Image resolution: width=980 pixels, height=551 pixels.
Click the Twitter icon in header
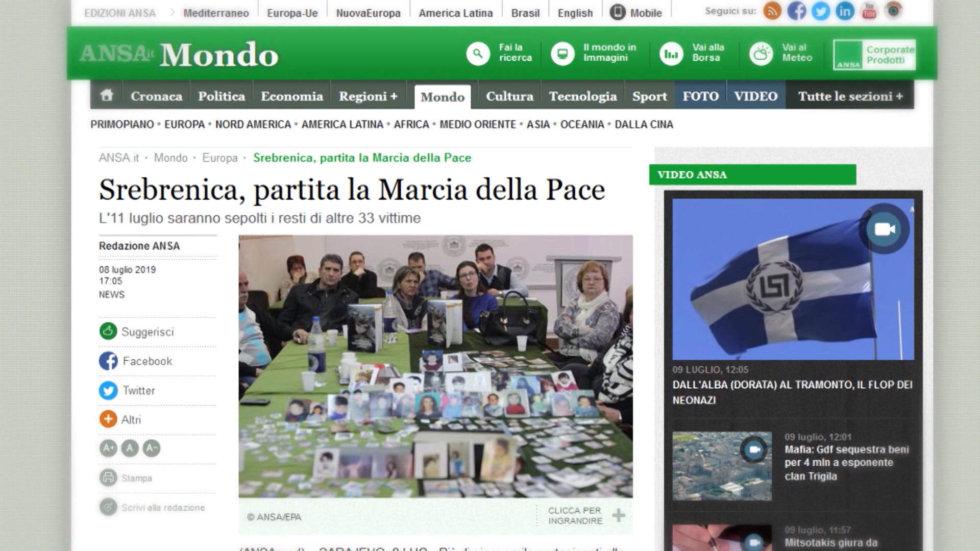click(x=820, y=11)
